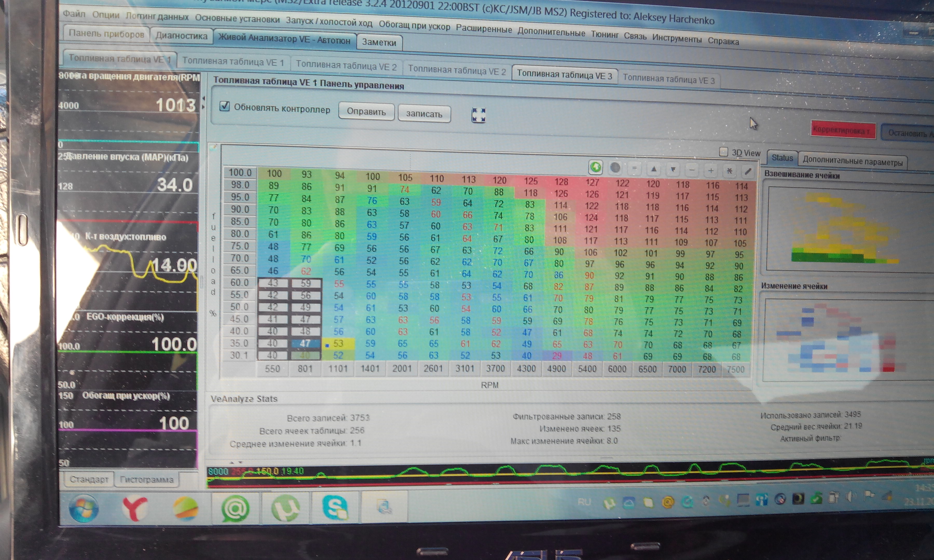Click the minus decrement icon in table toolbar
934x560 pixels.
tap(692, 170)
